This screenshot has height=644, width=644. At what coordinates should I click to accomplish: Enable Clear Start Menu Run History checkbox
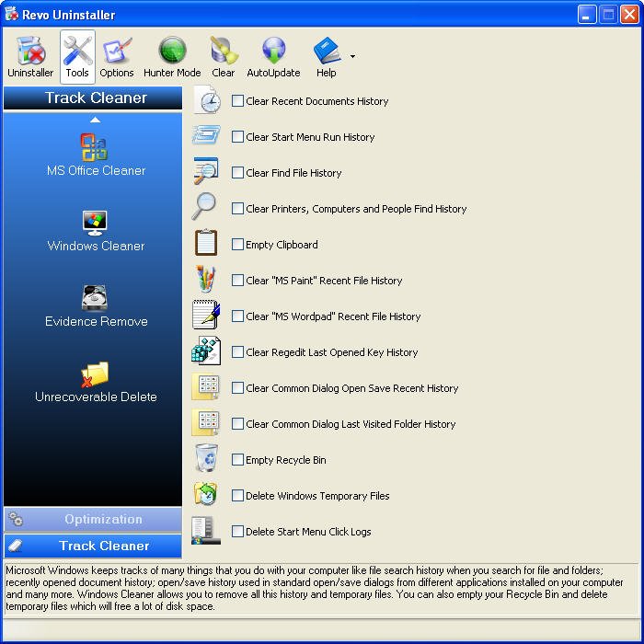237,137
